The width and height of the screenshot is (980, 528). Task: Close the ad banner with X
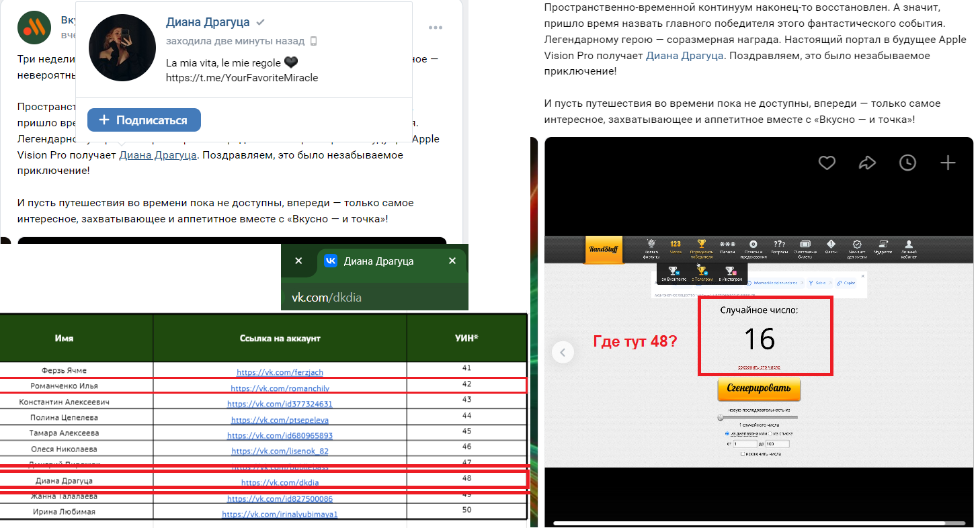tap(863, 276)
